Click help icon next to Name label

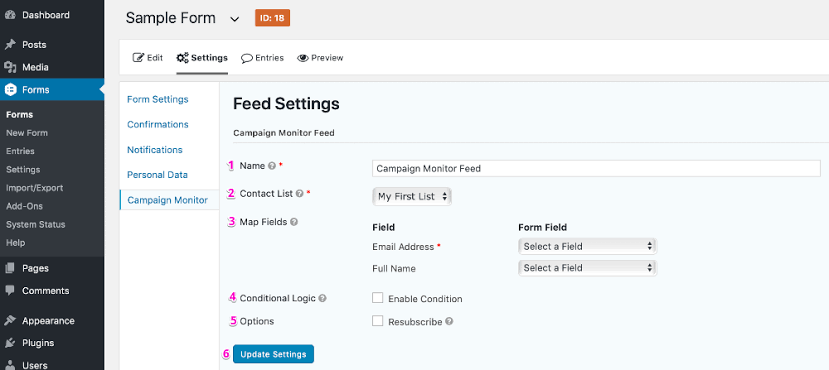pos(272,165)
